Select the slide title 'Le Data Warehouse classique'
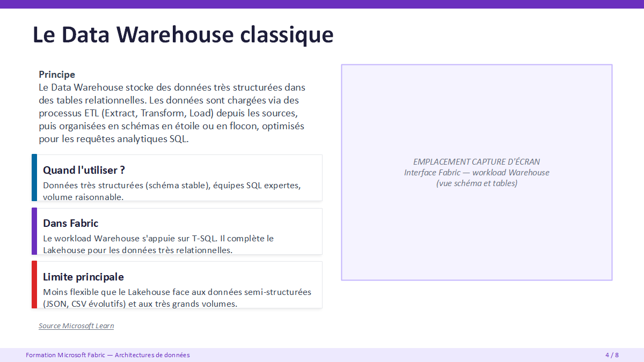This screenshot has height=362, width=644. click(x=183, y=34)
